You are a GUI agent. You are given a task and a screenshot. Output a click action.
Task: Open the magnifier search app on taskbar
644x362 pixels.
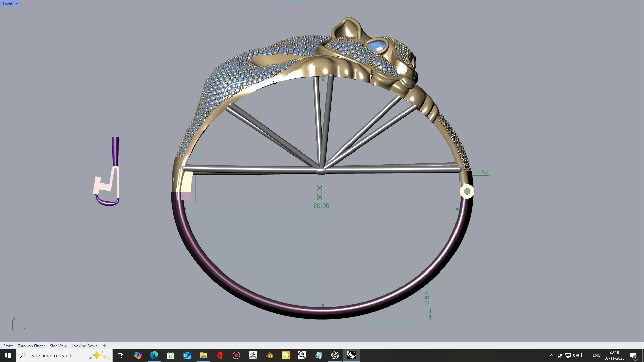pos(302,355)
